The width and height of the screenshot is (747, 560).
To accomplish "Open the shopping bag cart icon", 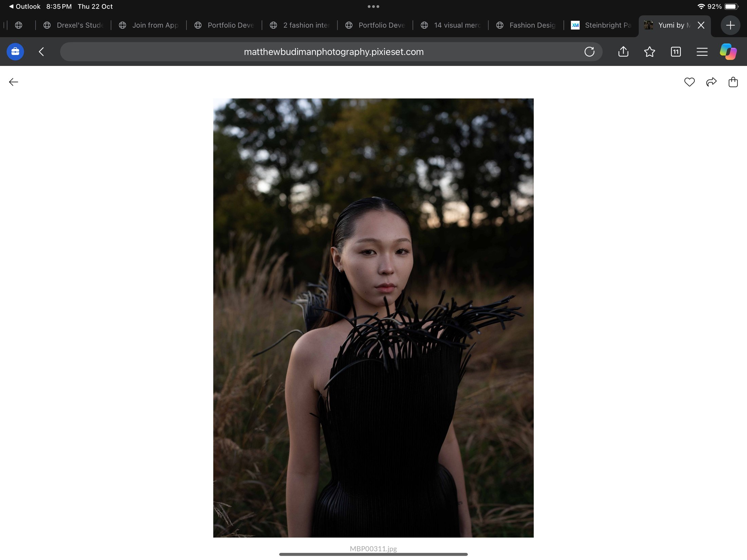I will (x=733, y=82).
